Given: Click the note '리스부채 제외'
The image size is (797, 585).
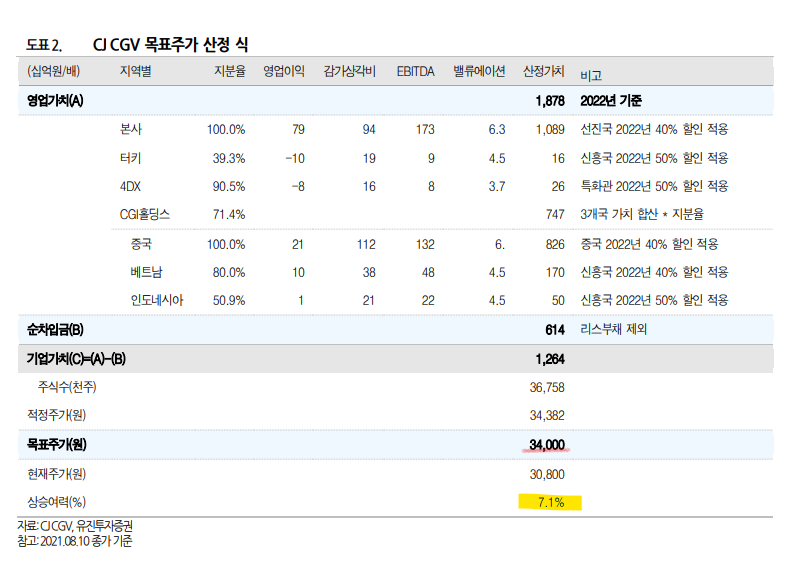Looking at the screenshot, I should pyautogui.click(x=614, y=329).
